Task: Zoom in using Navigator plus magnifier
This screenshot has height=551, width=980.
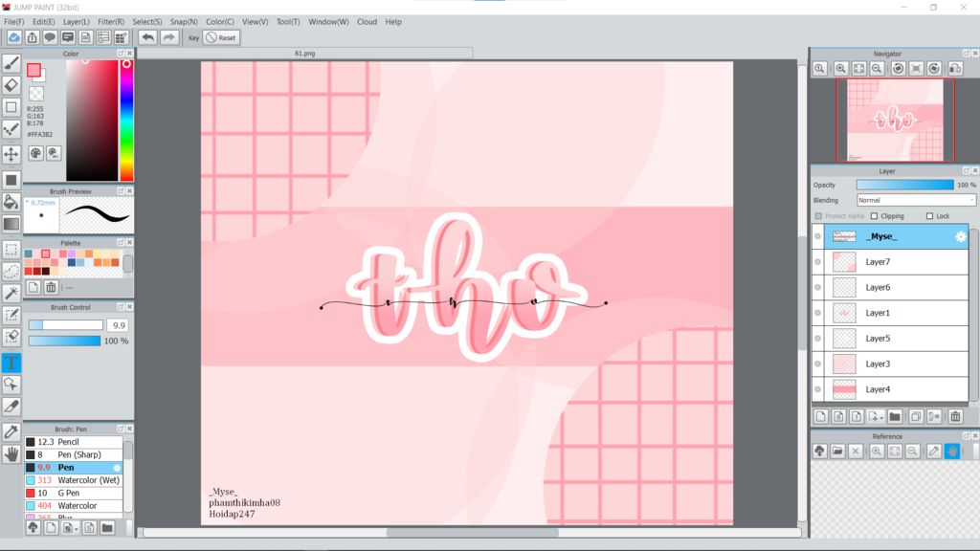Action: coord(840,69)
